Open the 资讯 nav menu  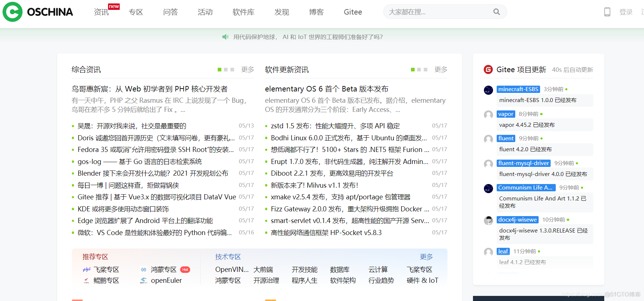[101, 12]
